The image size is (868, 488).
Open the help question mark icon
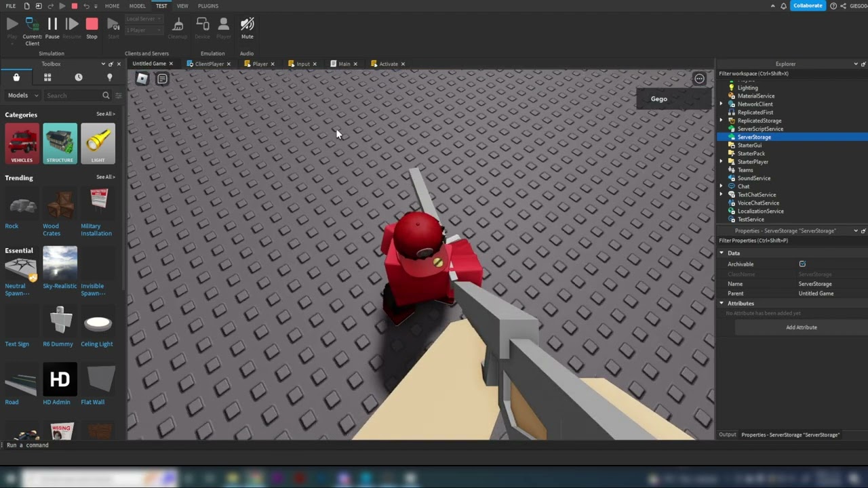click(x=833, y=6)
